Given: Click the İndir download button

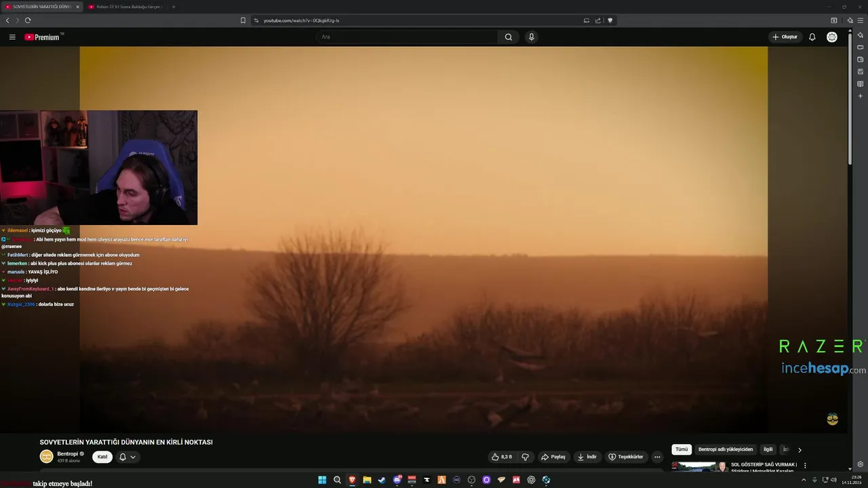Looking at the screenshot, I should pos(587,457).
